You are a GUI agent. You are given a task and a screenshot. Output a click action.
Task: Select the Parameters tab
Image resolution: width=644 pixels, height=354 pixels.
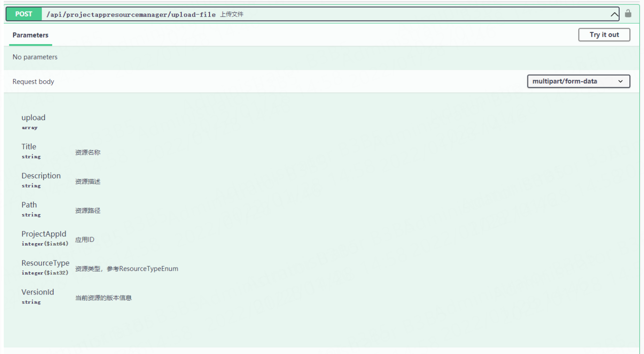click(x=30, y=35)
